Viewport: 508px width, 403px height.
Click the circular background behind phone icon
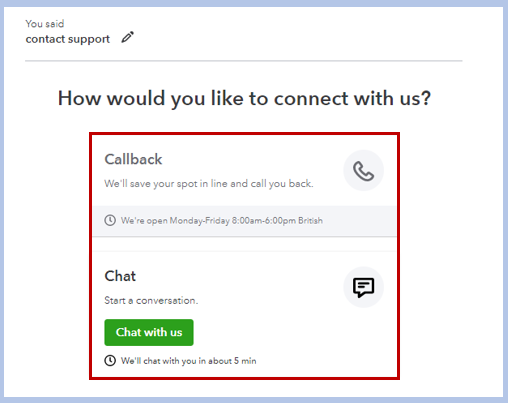click(x=363, y=171)
